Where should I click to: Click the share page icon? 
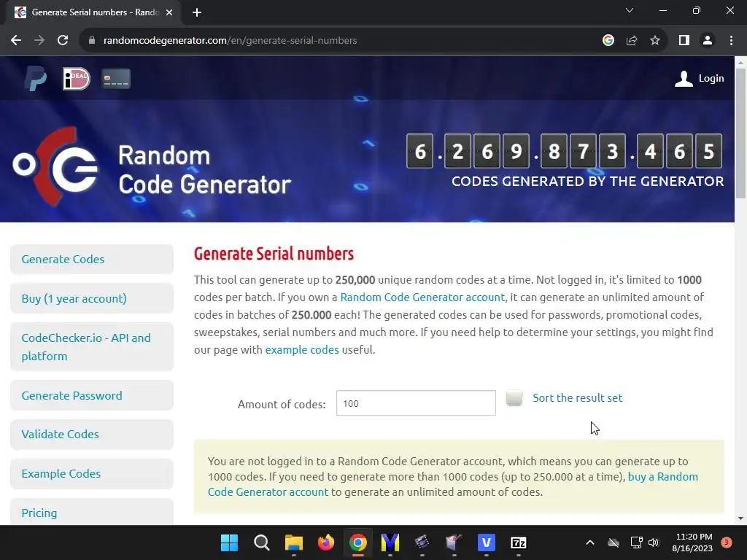[632, 41]
